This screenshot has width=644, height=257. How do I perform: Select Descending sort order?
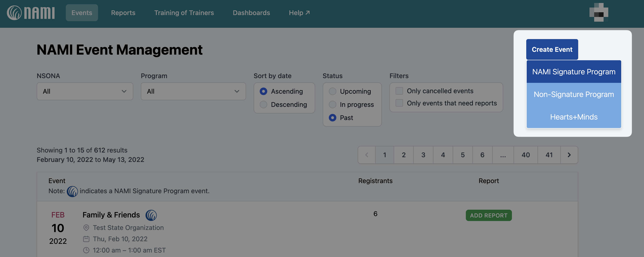coord(263,104)
